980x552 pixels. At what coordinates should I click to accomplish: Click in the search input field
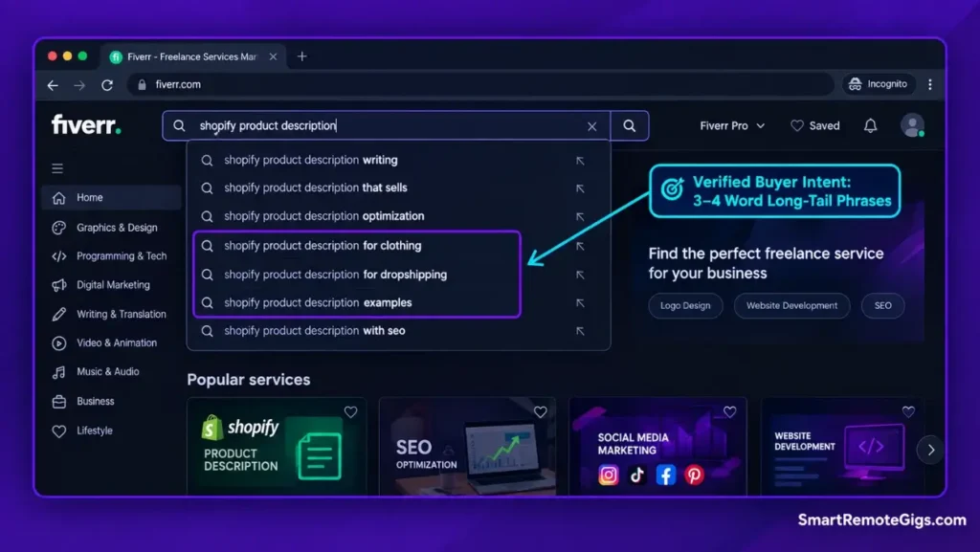coord(388,125)
